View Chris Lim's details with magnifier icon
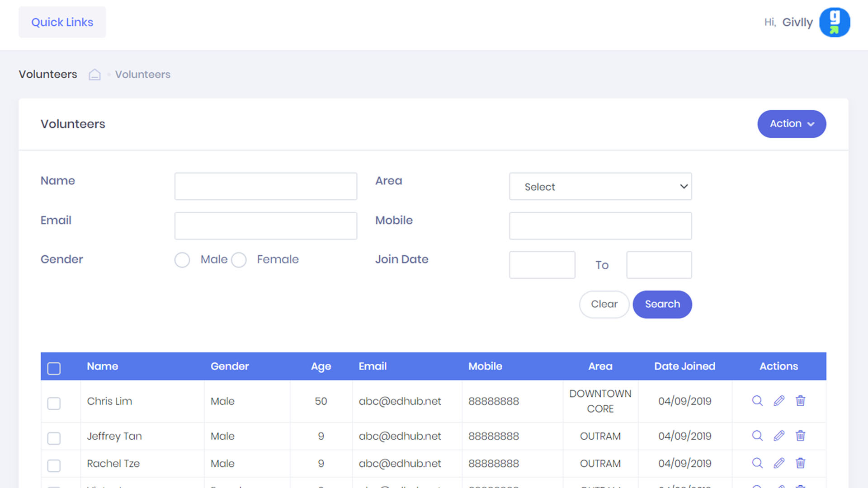868x488 pixels. (x=757, y=401)
